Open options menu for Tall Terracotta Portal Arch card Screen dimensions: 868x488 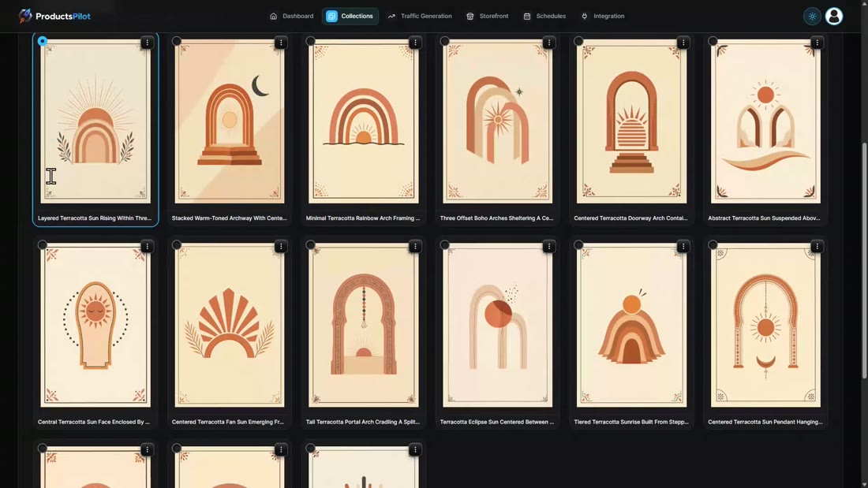[415, 246]
